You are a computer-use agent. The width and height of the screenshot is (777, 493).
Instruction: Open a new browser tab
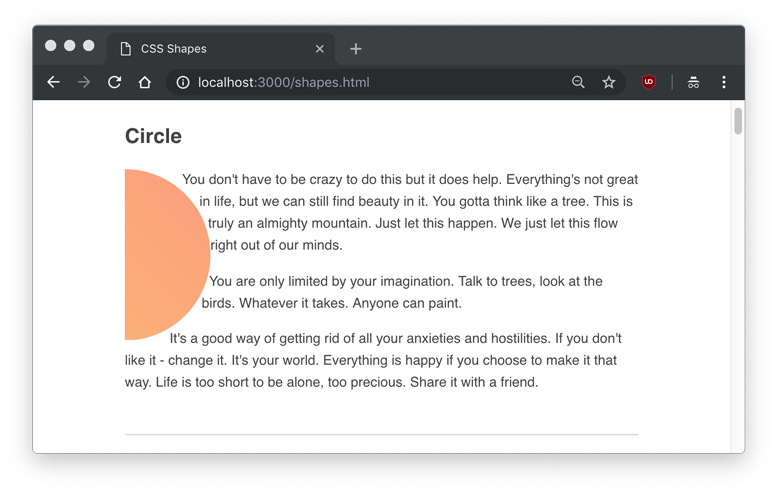pos(356,48)
